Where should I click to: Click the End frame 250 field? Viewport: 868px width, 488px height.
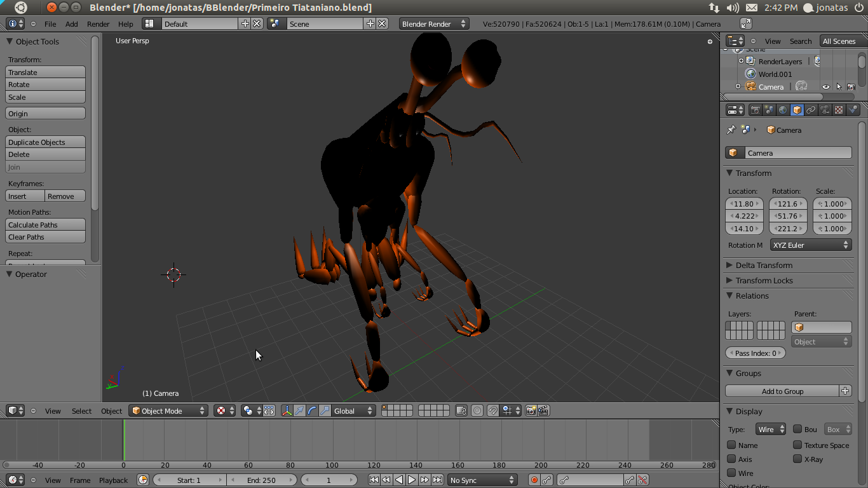coord(261,480)
